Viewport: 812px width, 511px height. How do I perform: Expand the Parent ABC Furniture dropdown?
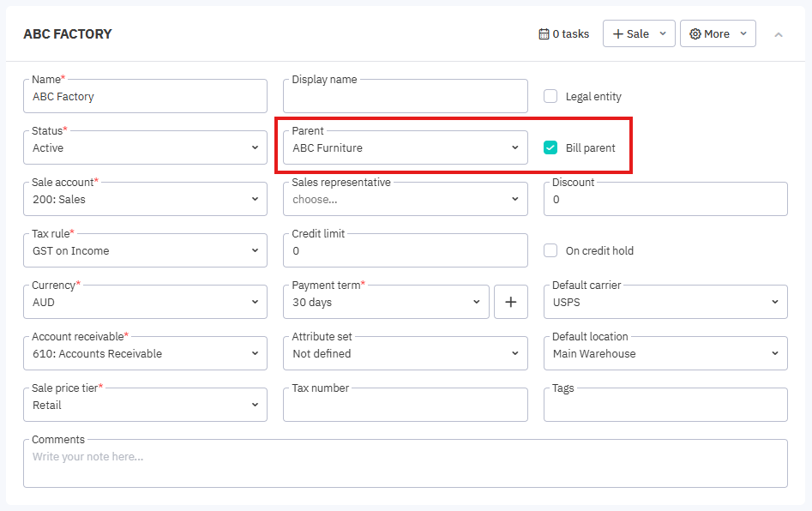point(405,148)
